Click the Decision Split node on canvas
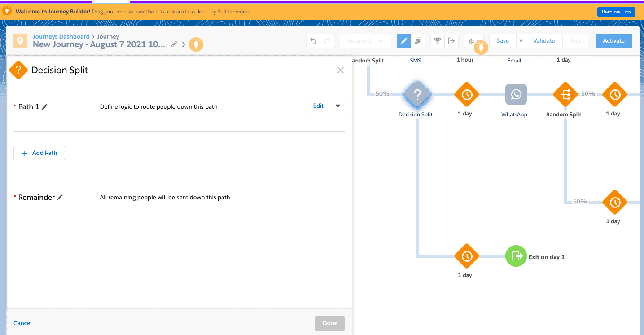The height and width of the screenshot is (335, 644). (x=417, y=95)
